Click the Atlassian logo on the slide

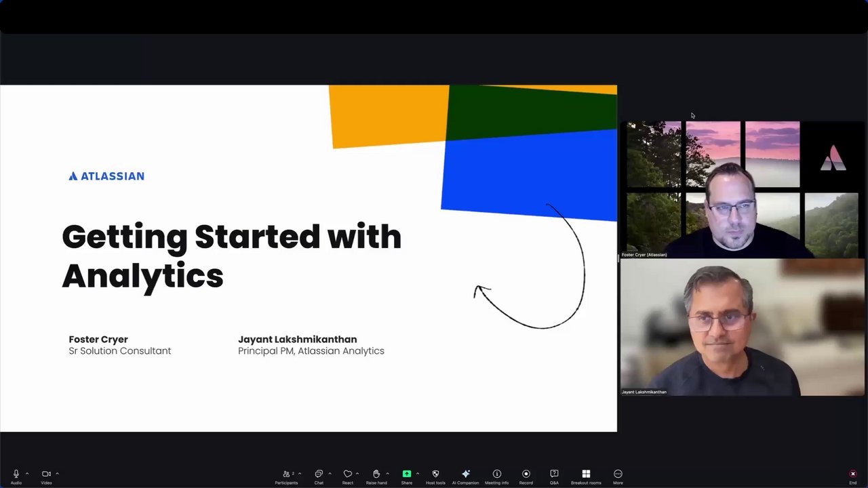click(x=106, y=176)
